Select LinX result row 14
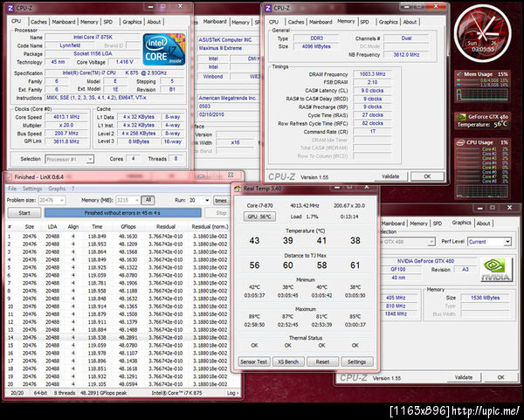 click(x=119, y=337)
